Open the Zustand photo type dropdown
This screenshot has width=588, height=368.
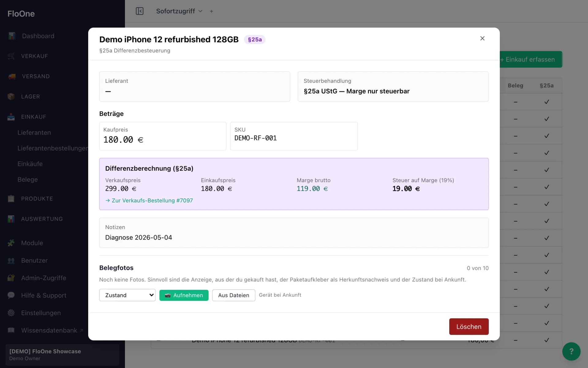pos(127,295)
